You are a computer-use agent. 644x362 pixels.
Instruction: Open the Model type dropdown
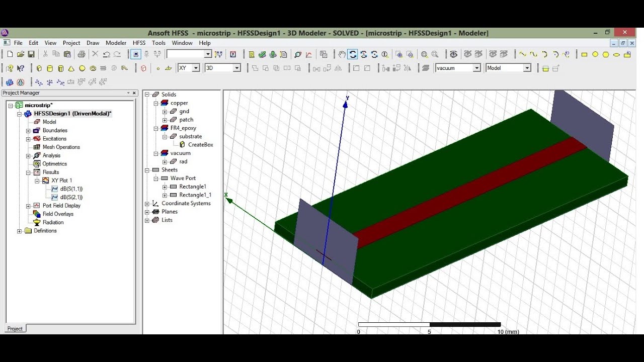(527, 68)
